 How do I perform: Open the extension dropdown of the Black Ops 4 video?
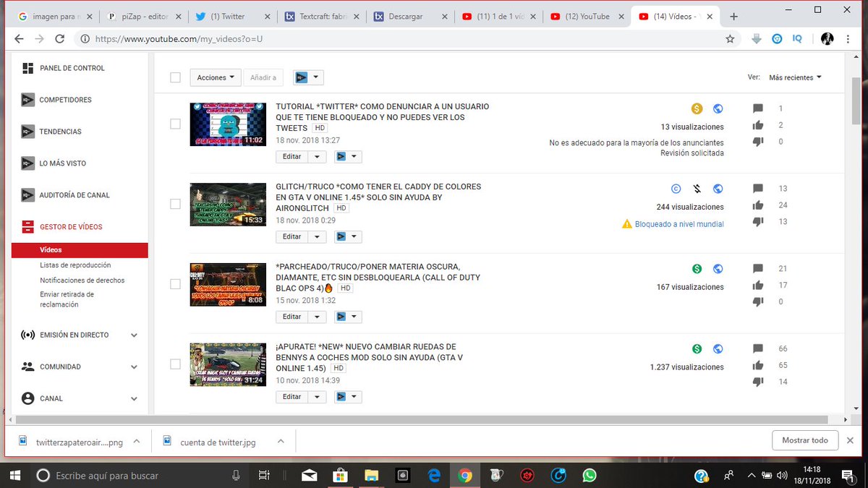coord(348,317)
